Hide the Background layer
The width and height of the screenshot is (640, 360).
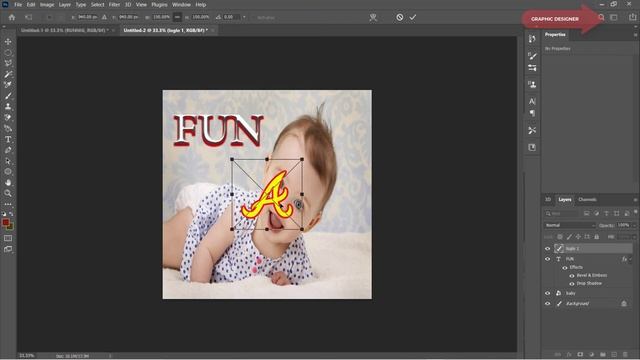point(548,304)
